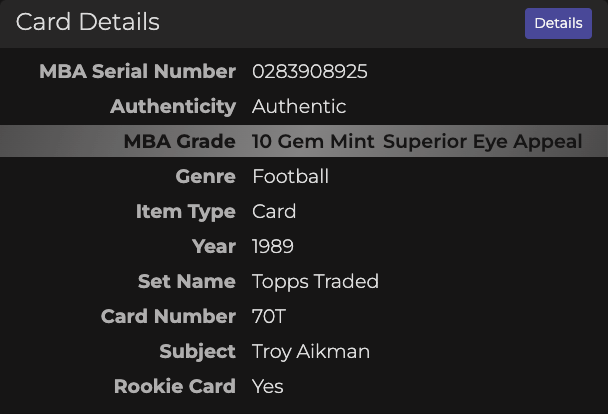608x414 pixels.
Task: Click the Authentic authenticity value
Action: (x=299, y=107)
